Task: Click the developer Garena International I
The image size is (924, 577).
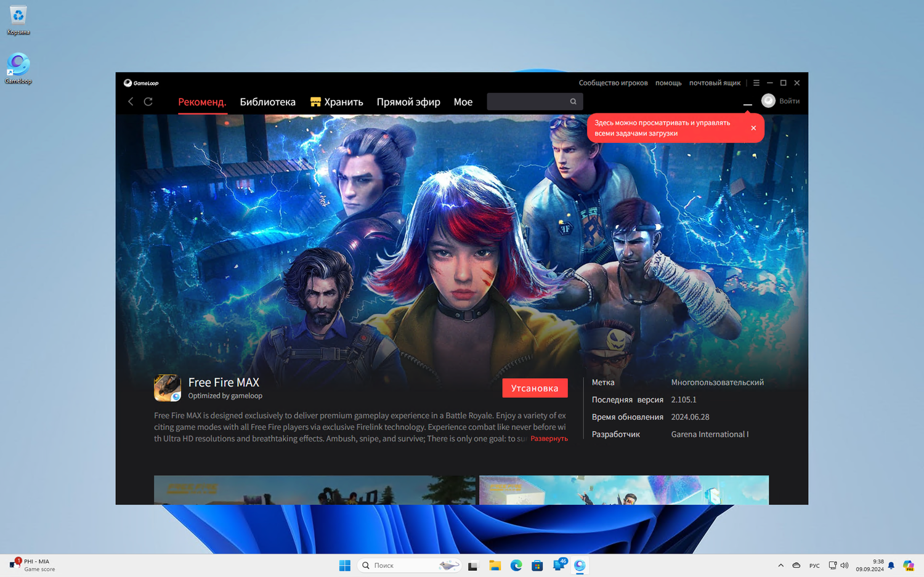Action: click(x=710, y=434)
